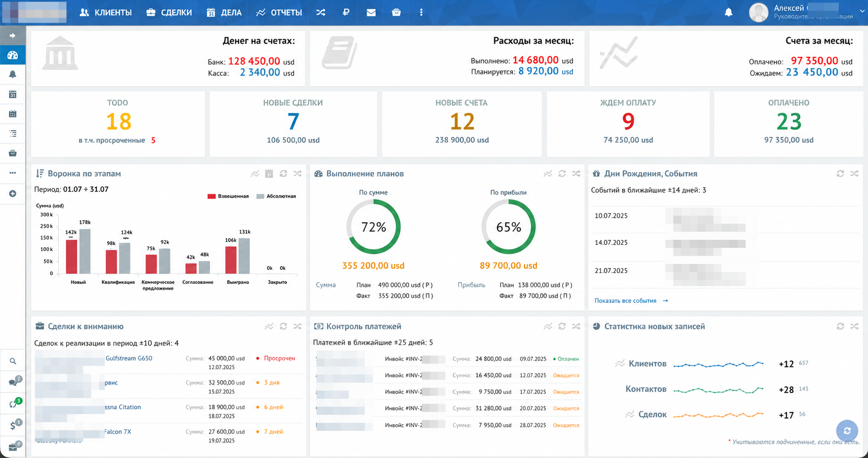Image resolution: width=868 pixels, height=458 pixels.
Task: Open the day calendar icon in left sidebar
Action: (x=13, y=94)
